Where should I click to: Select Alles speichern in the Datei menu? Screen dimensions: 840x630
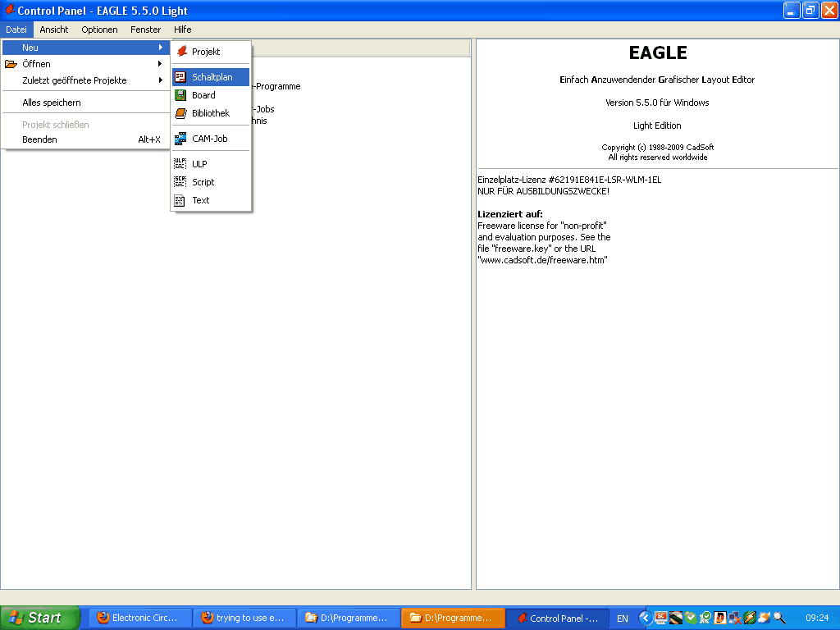[x=85, y=103]
